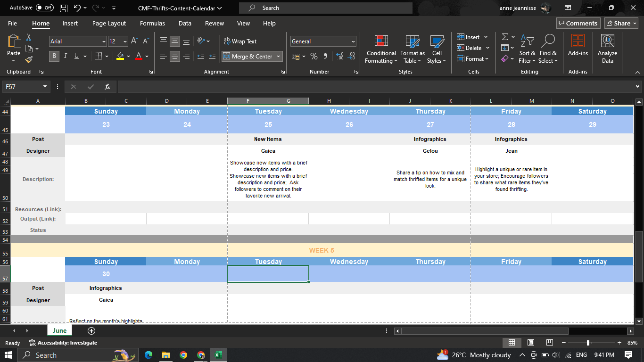The image size is (644, 362).
Task: Click Insert Function fx icon
Action: [107, 87]
